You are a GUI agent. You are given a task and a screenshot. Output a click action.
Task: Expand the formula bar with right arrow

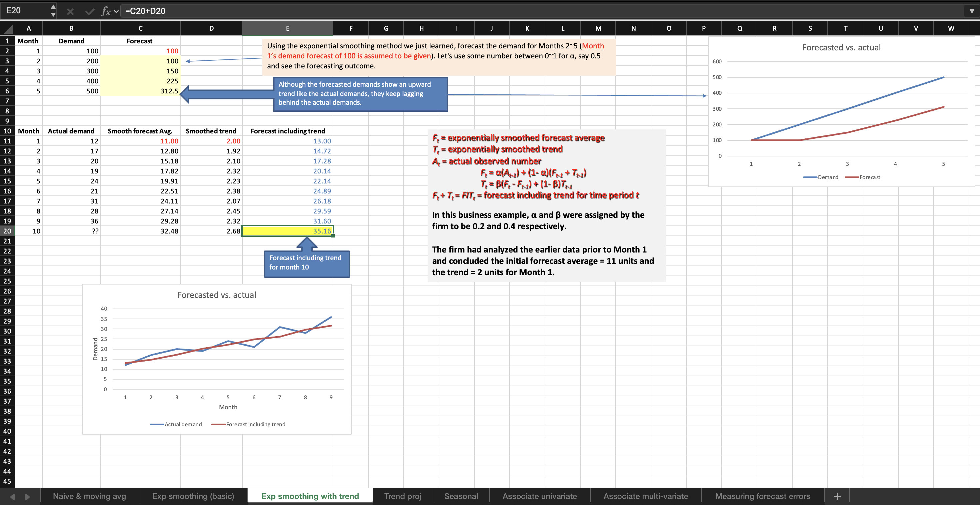972,11
